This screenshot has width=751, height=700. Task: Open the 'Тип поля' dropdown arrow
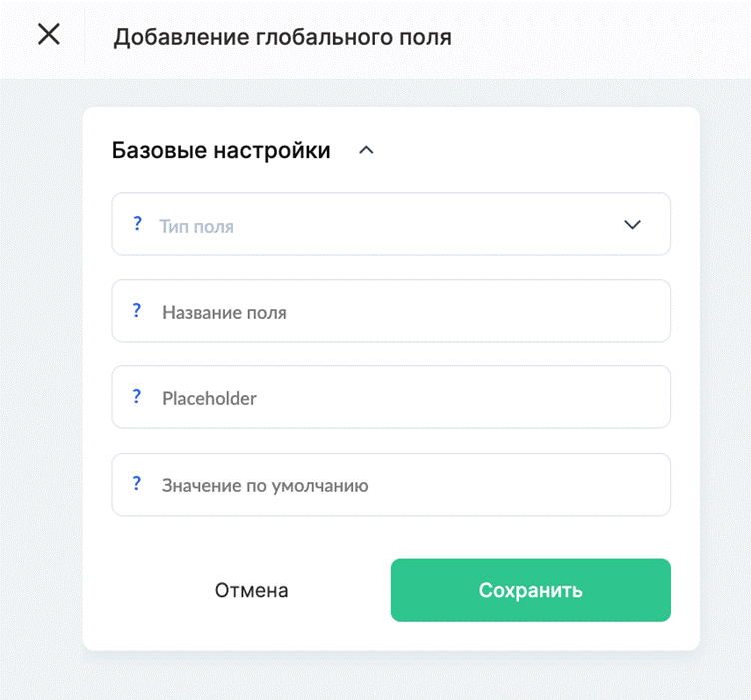click(x=633, y=224)
